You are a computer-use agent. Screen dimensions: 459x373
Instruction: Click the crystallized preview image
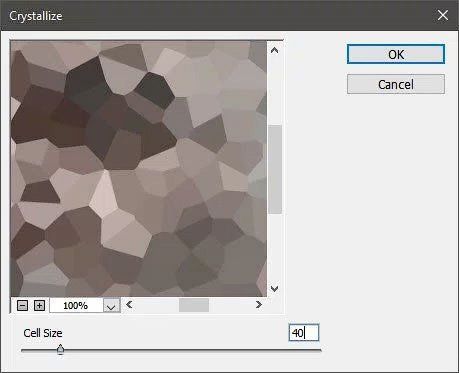139,169
